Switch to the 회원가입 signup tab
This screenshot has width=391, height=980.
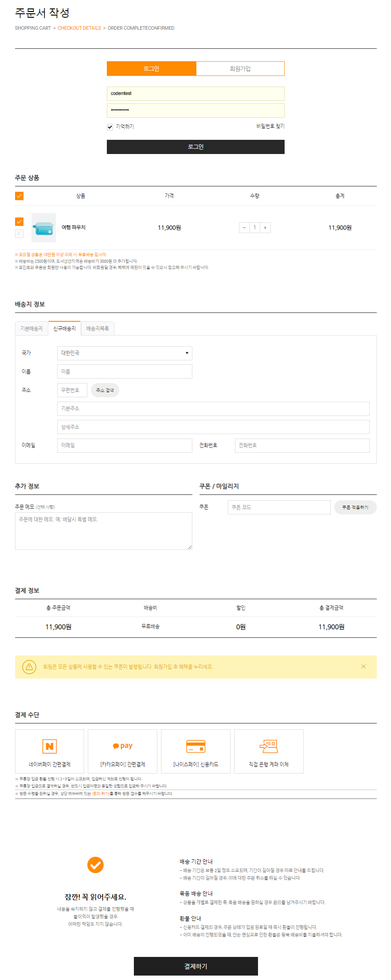[x=240, y=68]
